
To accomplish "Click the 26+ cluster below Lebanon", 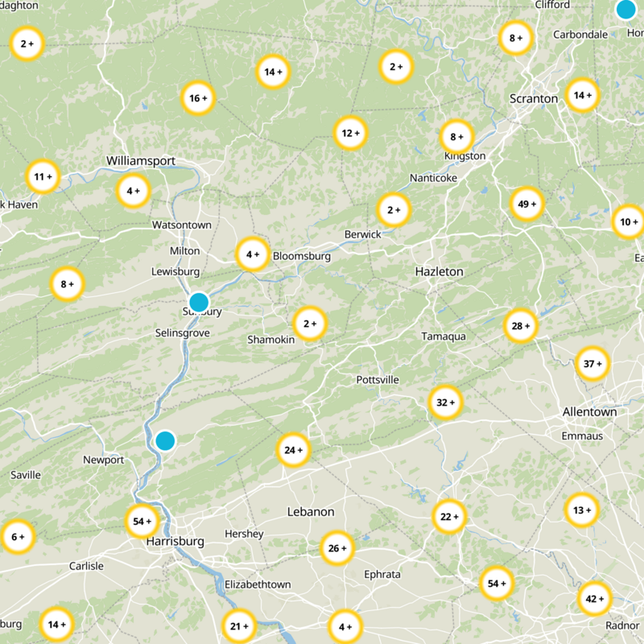I will point(336,548).
